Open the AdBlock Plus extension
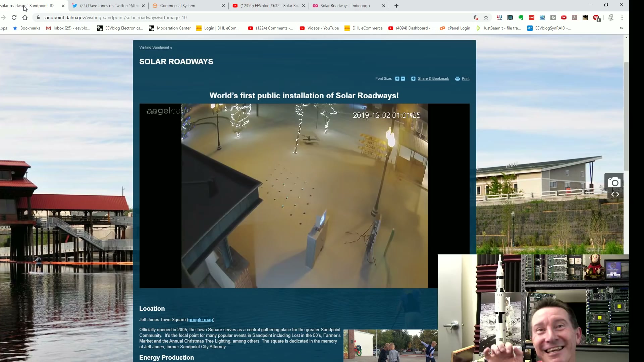 (596, 17)
